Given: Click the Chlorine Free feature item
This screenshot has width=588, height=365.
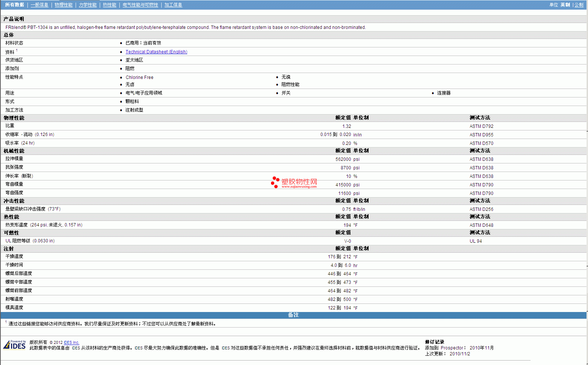Looking at the screenshot, I should point(139,77).
